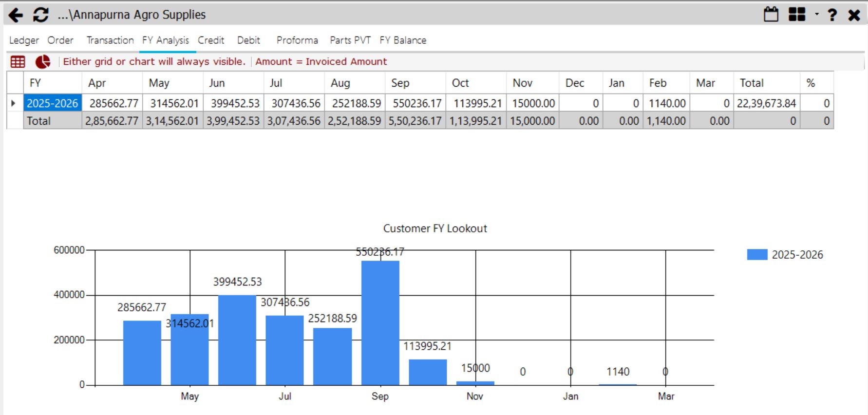Switch to the Transaction tab

click(x=110, y=40)
